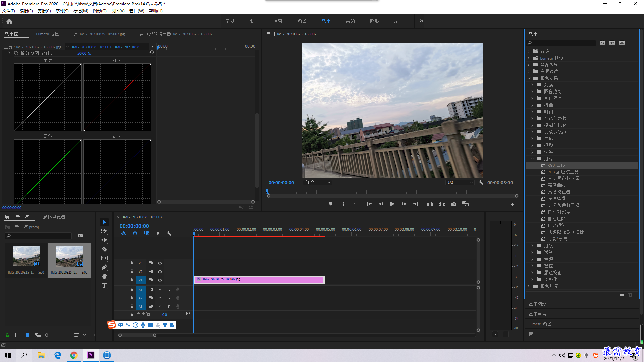Open the button editor plus icon
The image size is (644, 362).
click(x=512, y=204)
